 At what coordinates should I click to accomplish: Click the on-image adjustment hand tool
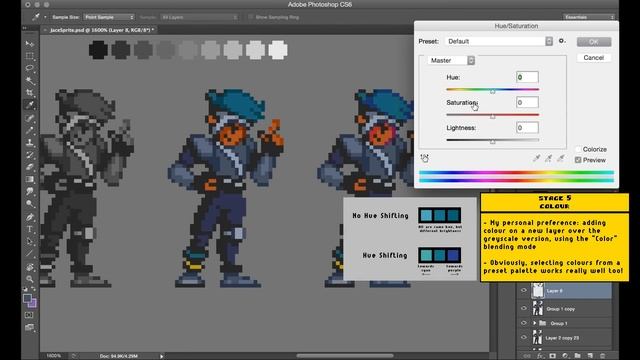tap(424, 158)
